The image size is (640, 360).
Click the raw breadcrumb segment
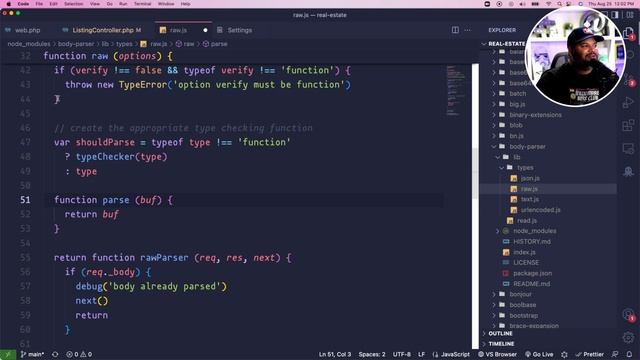coord(185,44)
